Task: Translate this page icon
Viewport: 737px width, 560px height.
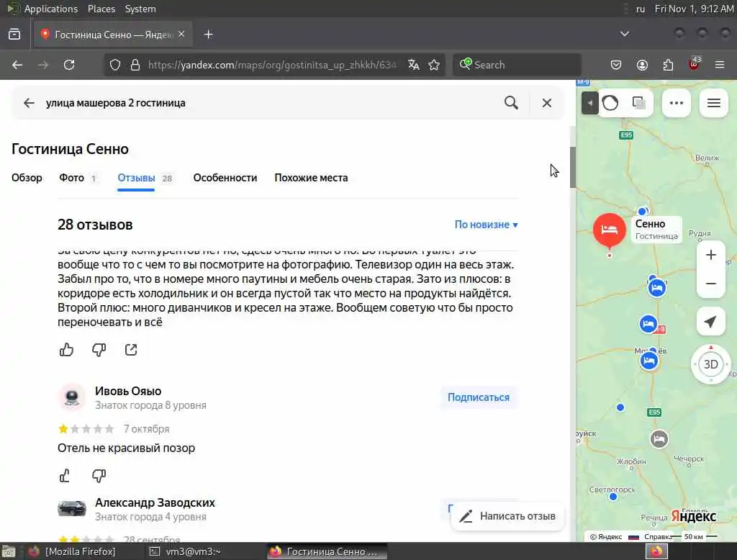Action: click(414, 65)
